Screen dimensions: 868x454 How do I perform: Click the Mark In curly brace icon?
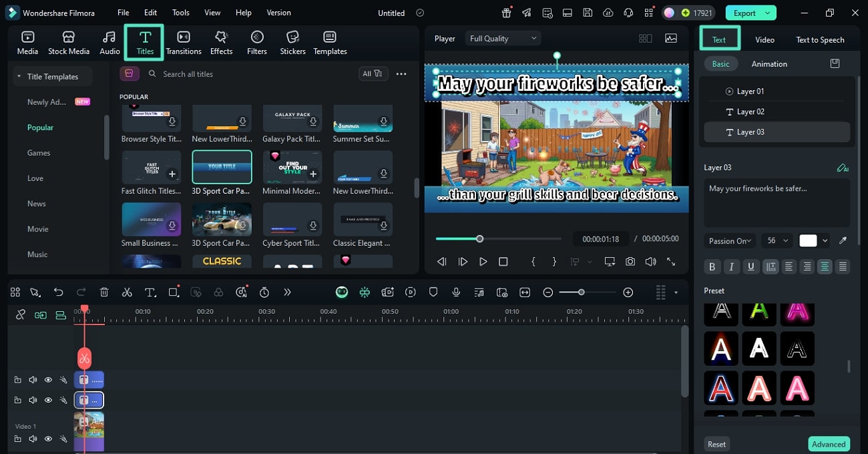[x=533, y=262]
